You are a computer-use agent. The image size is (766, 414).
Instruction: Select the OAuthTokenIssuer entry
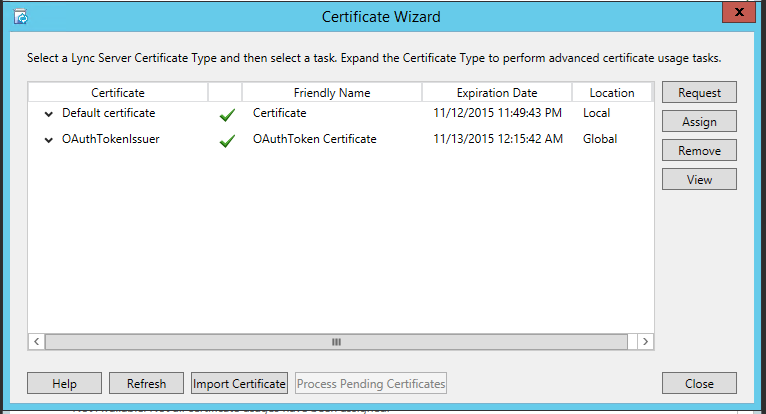click(110, 139)
